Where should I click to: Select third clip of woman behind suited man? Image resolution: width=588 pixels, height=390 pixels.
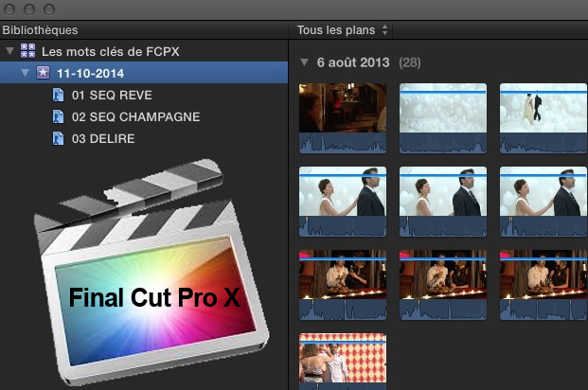click(543, 202)
